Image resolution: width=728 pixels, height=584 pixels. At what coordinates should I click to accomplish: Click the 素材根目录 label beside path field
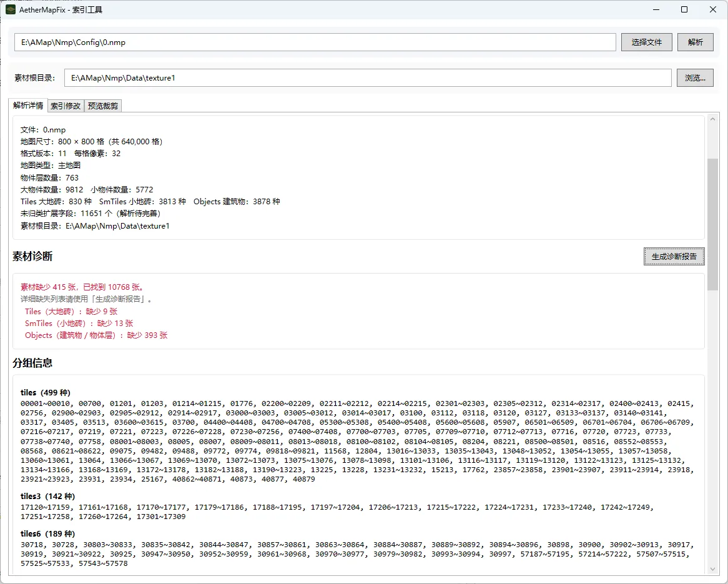pyautogui.click(x=35, y=78)
